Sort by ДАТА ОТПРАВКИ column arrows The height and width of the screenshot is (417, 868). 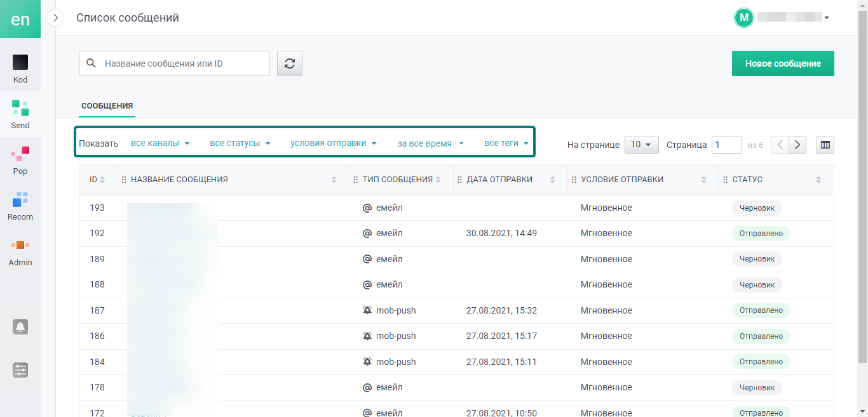click(552, 180)
